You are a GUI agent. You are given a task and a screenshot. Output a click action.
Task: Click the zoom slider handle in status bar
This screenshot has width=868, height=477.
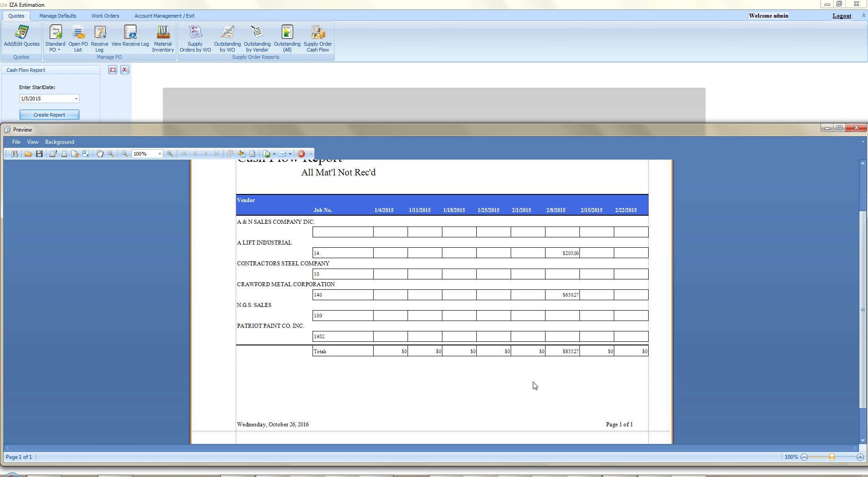tap(832, 457)
